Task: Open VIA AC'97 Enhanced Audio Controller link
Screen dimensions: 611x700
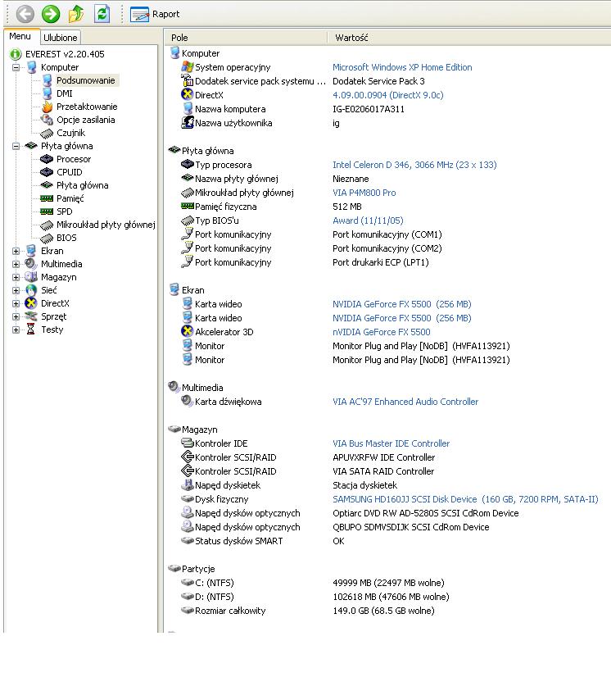Action: click(405, 402)
